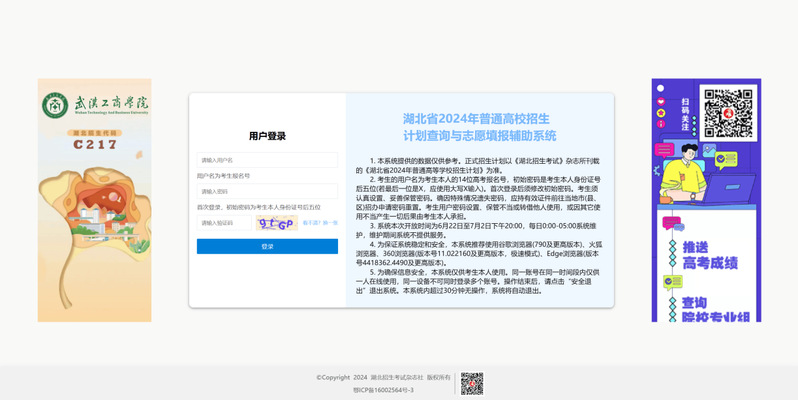This screenshot has width=798, height=400.
Task: Click the 用户登录 heading
Action: [267, 136]
